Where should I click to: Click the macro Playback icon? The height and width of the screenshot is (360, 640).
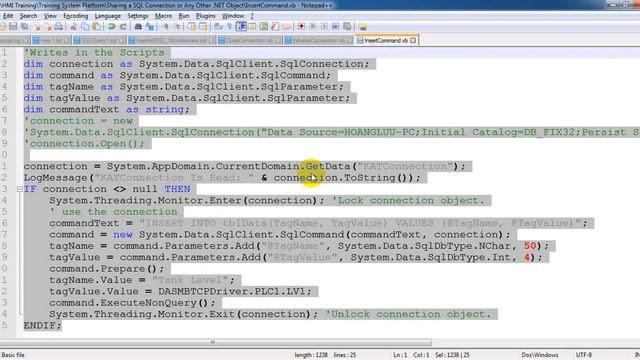(324, 27)
